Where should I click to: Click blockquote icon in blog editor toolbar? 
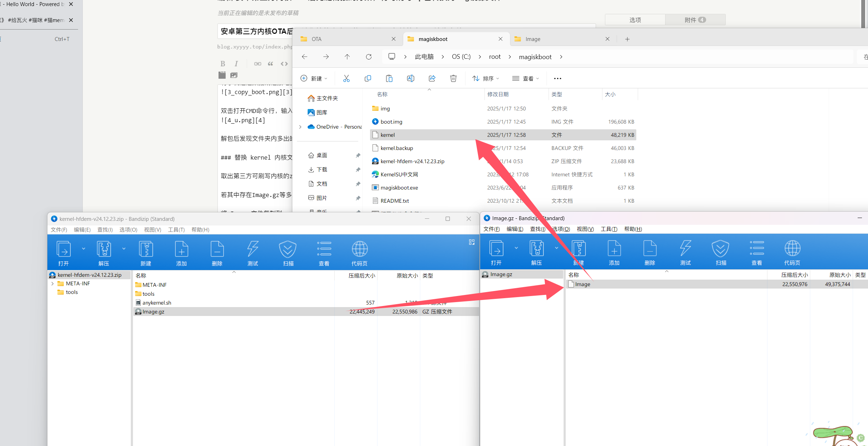click(x=271, y=64)
